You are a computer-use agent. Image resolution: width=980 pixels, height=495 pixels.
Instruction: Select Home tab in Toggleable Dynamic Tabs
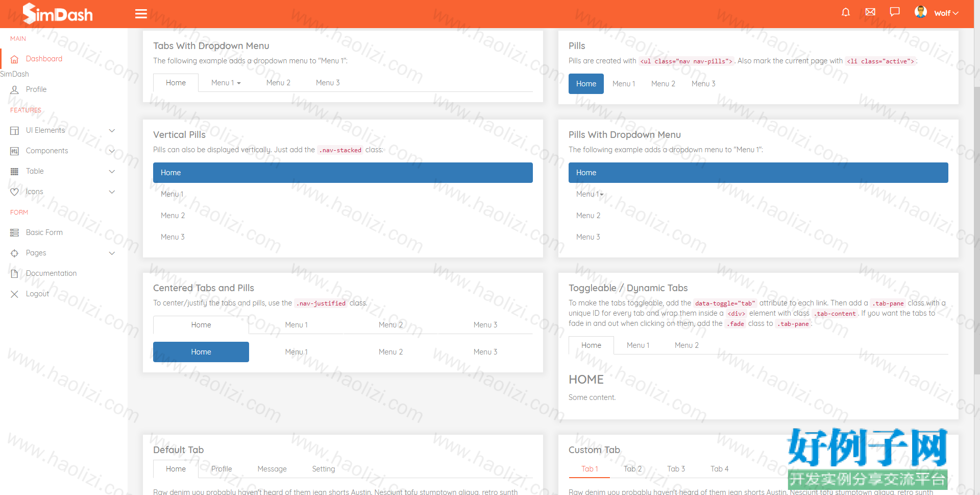(591, 345)
